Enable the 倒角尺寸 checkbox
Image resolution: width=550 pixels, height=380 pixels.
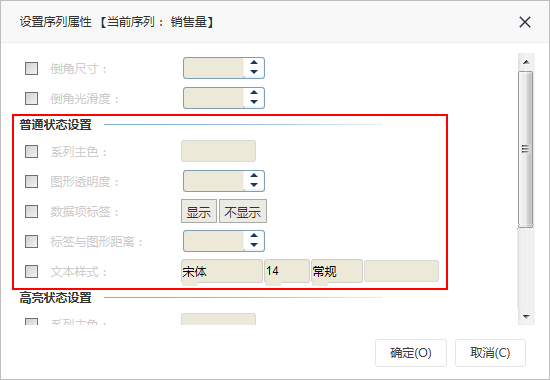pyautogui.click(x=32, y=68)
